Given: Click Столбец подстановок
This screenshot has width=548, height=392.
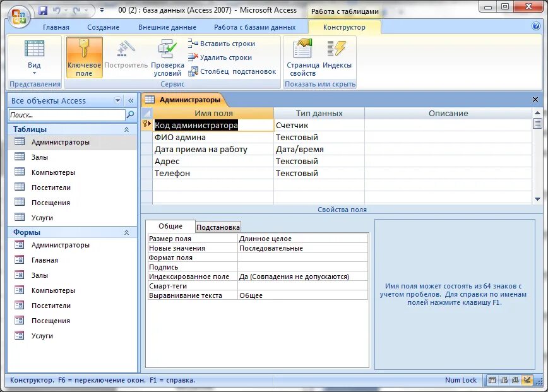Looking at the screenshot, I should 232,71.
